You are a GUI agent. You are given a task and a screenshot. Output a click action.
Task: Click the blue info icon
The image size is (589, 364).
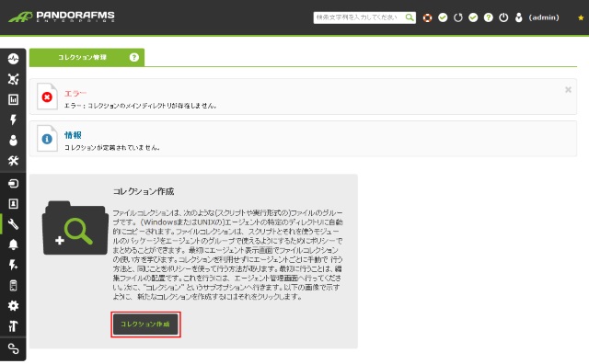(47, 139)
